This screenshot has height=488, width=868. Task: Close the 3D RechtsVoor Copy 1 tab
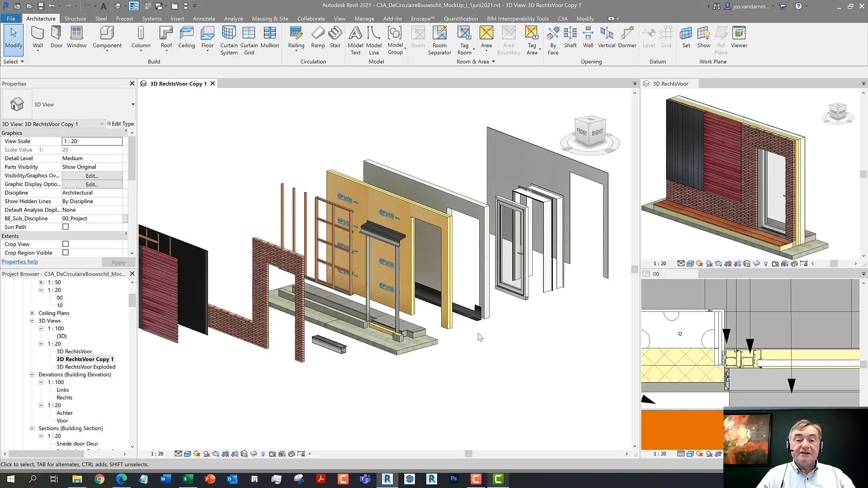coord(212,84)
